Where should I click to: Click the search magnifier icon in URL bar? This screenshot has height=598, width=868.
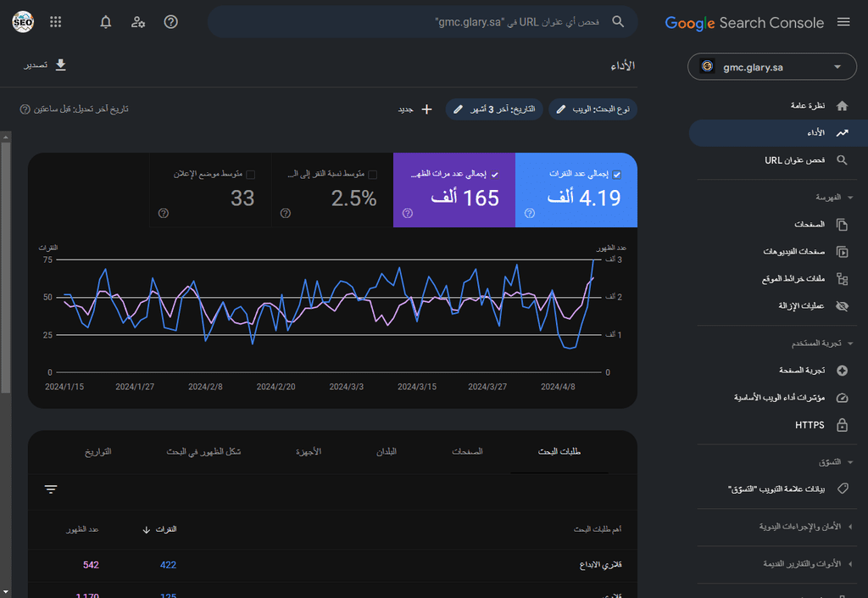(618, 21)
